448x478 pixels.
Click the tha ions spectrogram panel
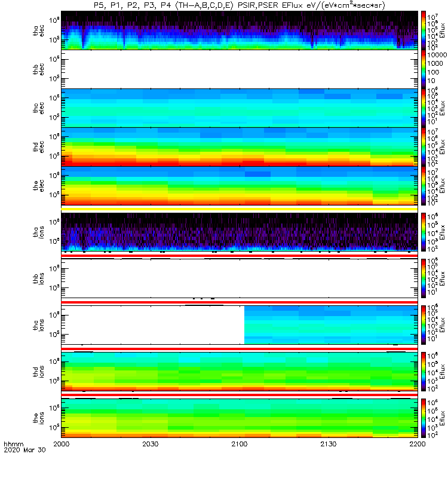pos(240,232)
